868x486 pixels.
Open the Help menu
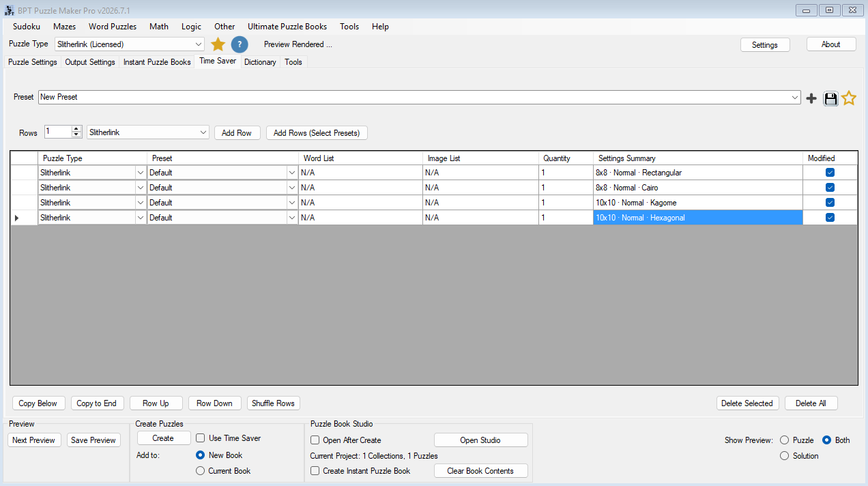381,27
